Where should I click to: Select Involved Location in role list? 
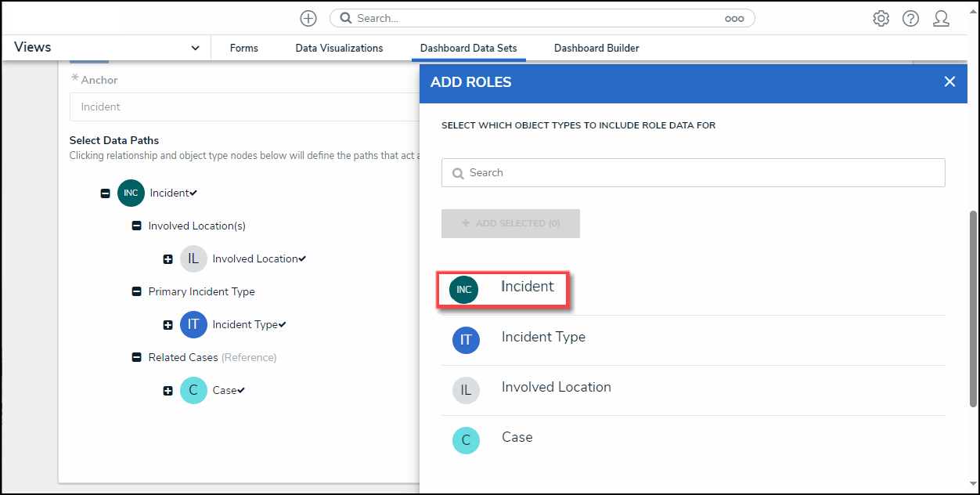tap(556, 388)
